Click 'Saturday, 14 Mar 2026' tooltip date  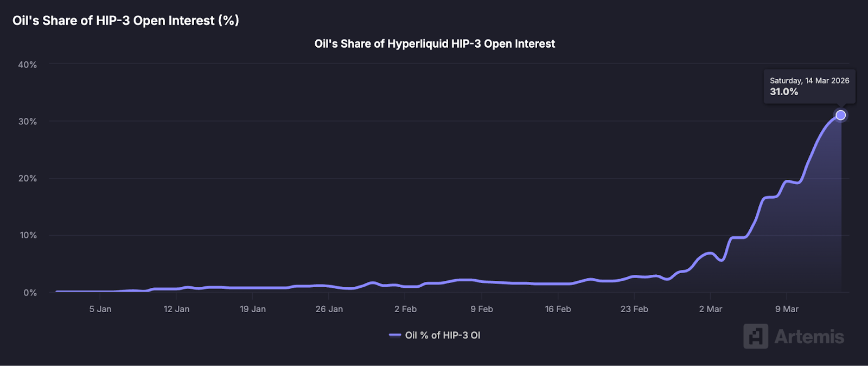809,80
